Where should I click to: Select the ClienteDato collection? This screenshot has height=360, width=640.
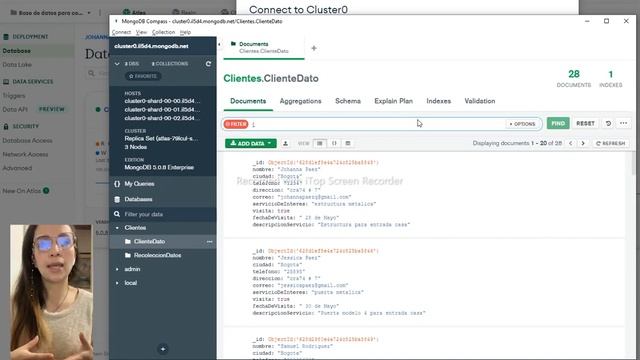pos(149,242)
